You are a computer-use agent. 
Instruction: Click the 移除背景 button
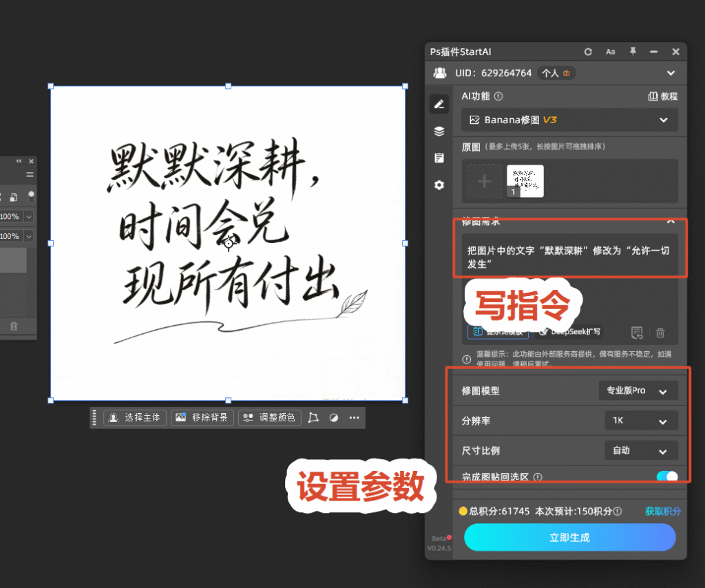(x=202, y=418)
